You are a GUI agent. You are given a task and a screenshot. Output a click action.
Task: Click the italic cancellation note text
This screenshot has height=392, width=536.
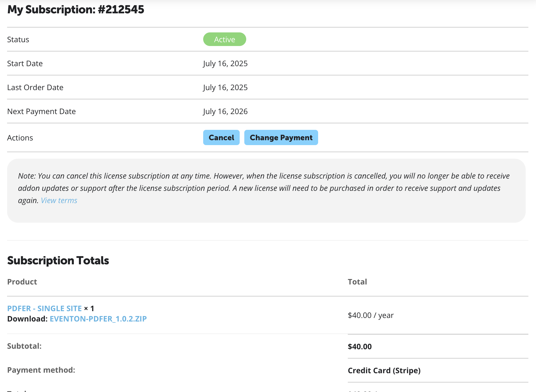(263, 188)
